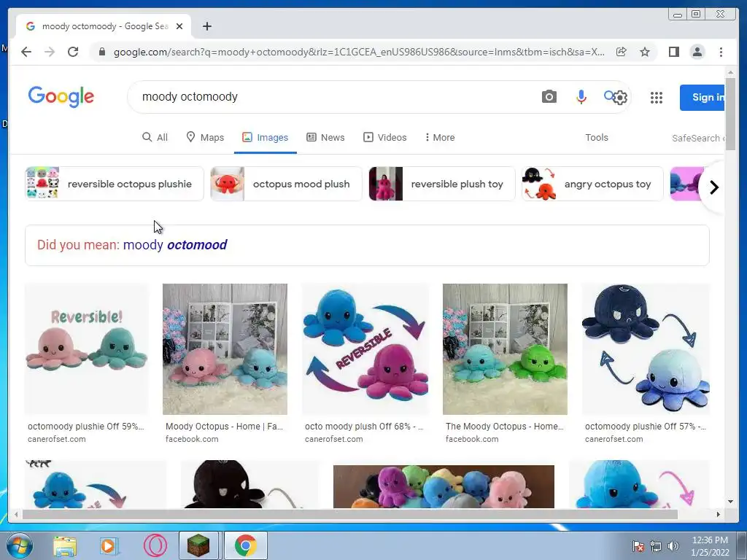Viewport: 747px width, 560px height.
Task: Open the volume speaker tray icon
Action: [673, 546]
